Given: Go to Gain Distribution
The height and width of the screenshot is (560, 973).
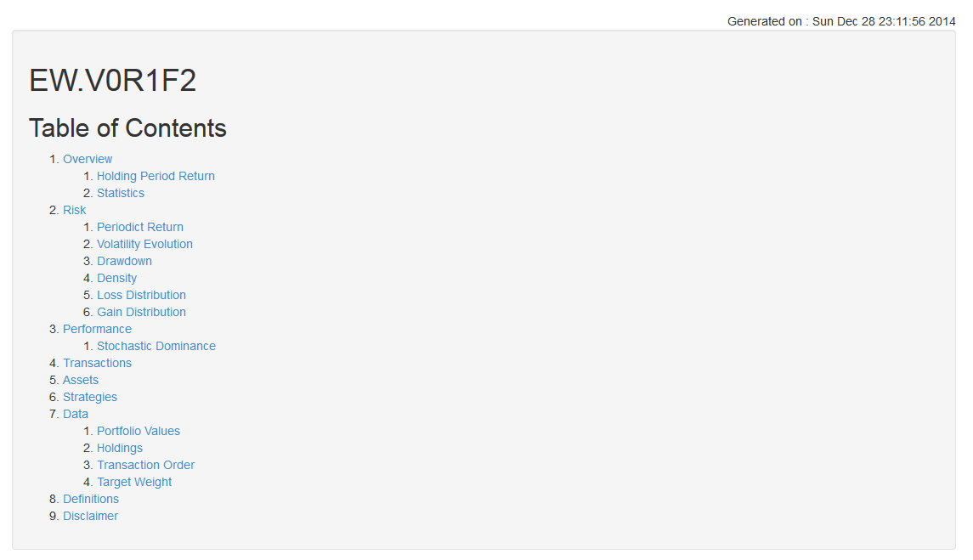Looking at the screenshot, I should [141, 312].
